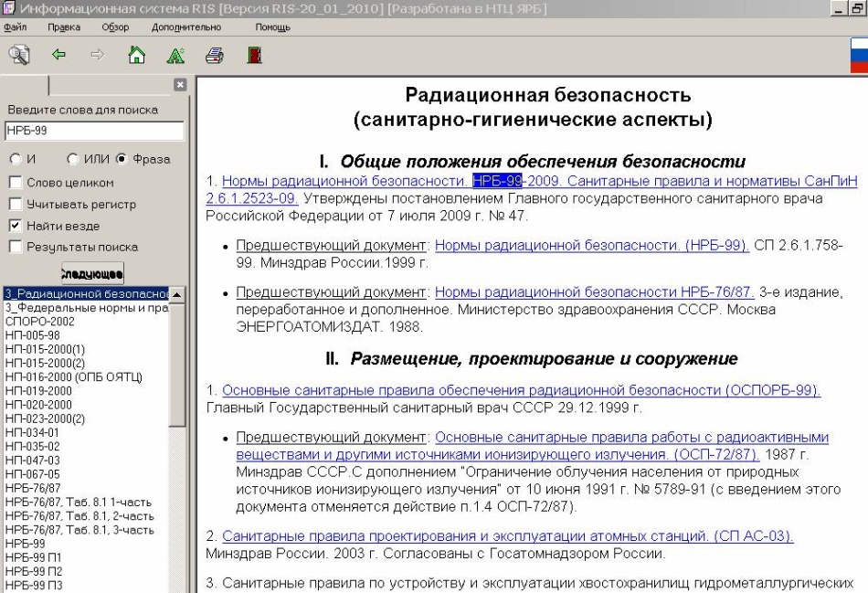Click the Russian flag icon
Viewport: 868px width, 593px height.
[859, 56]
